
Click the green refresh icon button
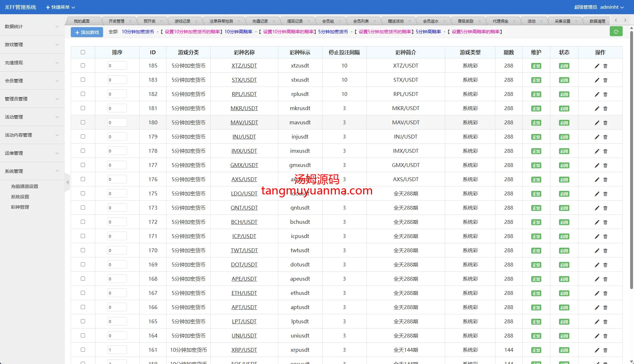coord(616,32)
